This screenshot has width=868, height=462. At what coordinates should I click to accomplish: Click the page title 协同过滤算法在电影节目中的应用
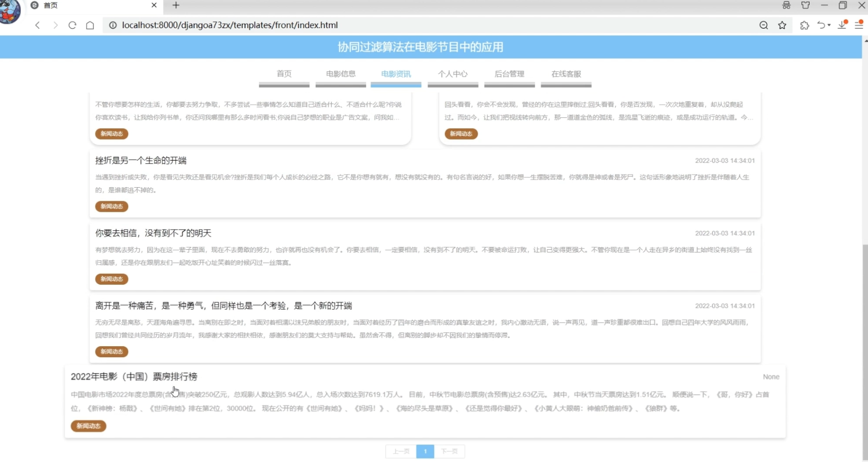pyautogui.click(x=420, y=47)
